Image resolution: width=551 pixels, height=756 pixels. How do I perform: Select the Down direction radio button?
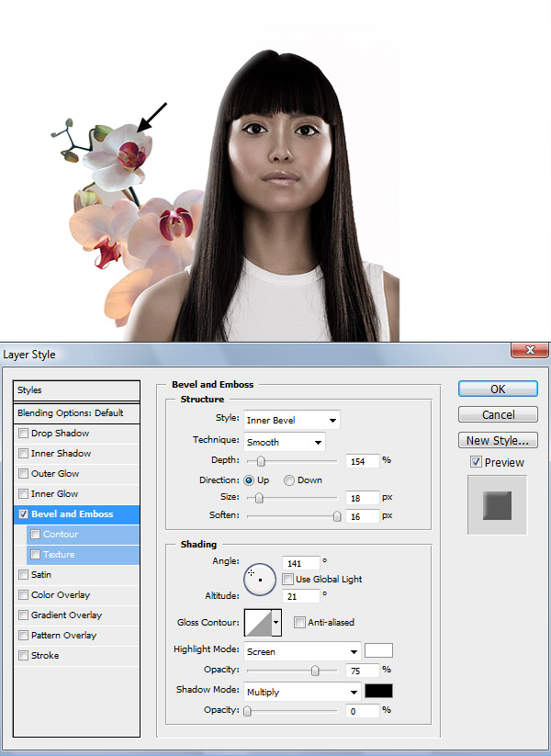(288, 480)
